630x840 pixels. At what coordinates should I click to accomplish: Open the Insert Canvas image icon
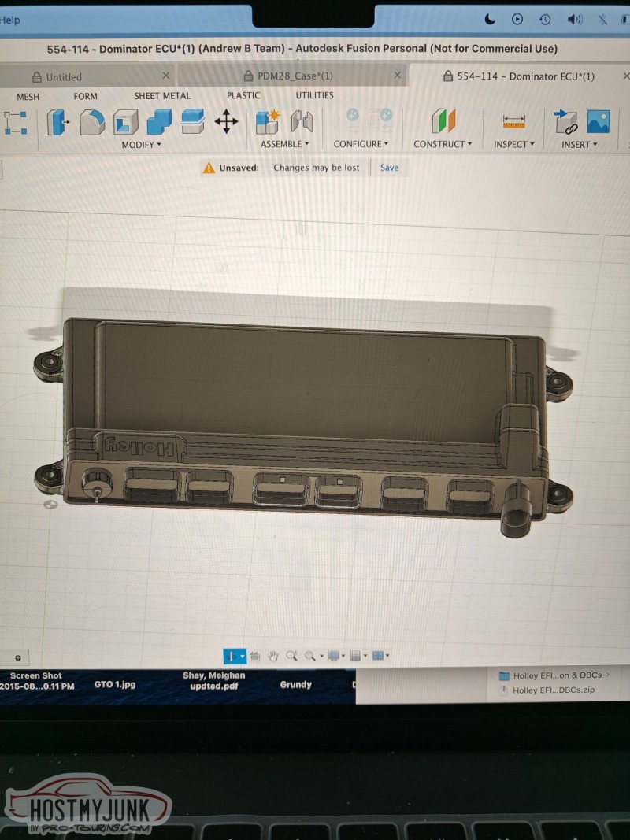coord(598,121)
